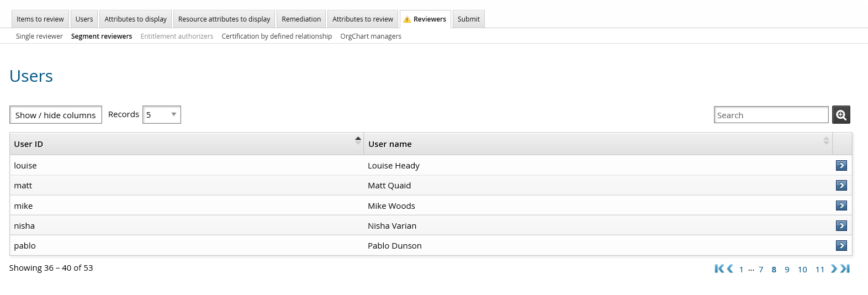
Task: Sort table by User name column
Action: (x=597, y=144)
